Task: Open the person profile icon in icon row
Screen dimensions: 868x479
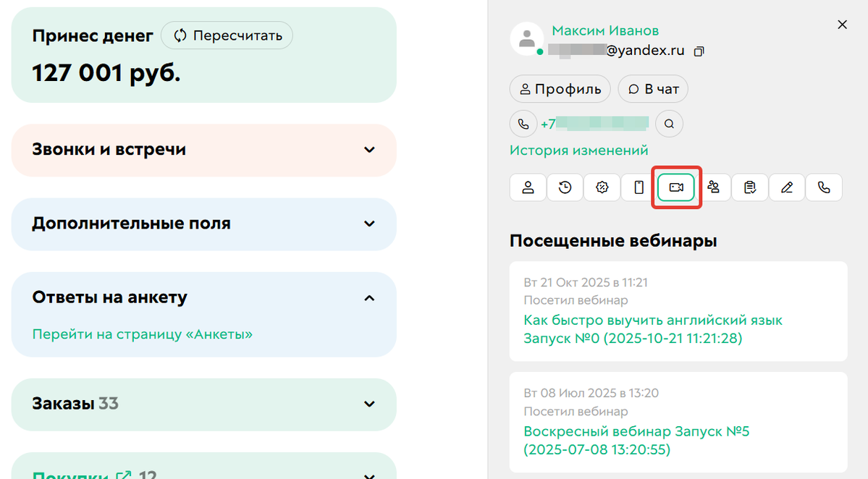Action: click(x=528, y=187)
